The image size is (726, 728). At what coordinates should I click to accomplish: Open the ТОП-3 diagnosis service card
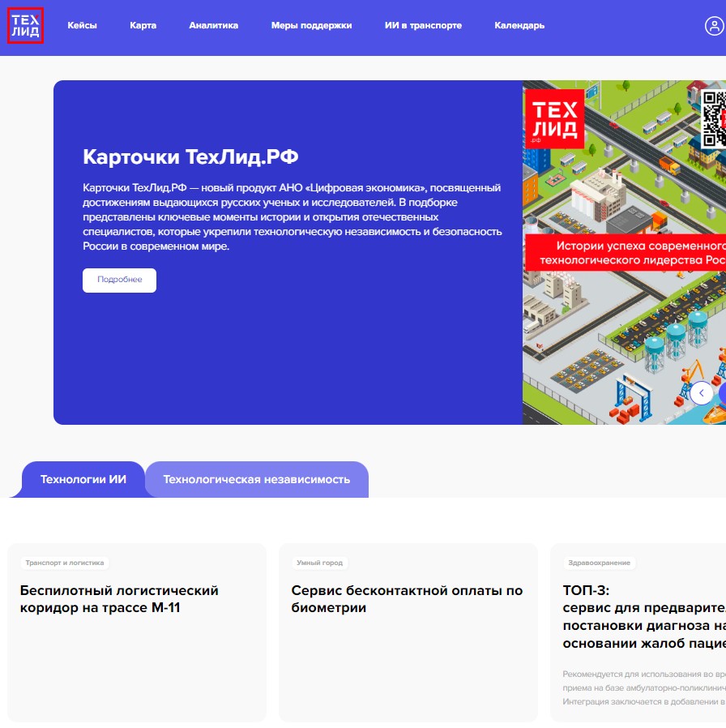click(638, 632)
